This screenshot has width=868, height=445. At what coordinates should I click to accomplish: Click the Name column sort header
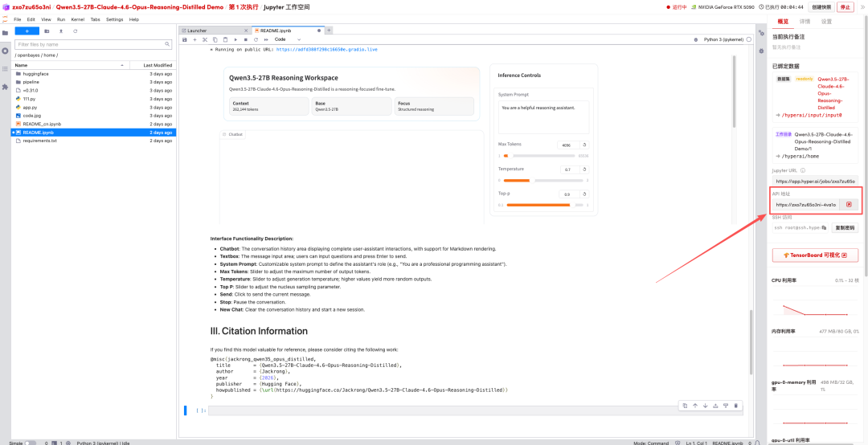tap(22, 65)
